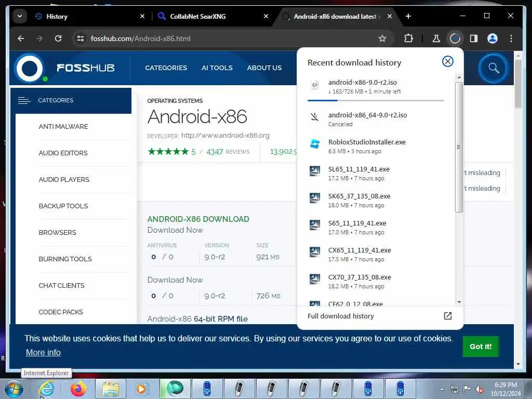Open Full download history

[379, 316]
